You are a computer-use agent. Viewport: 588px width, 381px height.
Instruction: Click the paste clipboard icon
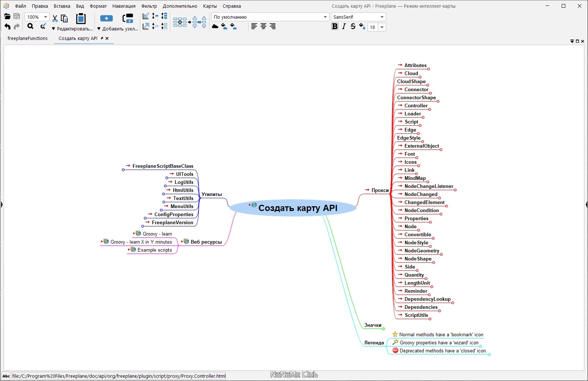tap(81, 18)
